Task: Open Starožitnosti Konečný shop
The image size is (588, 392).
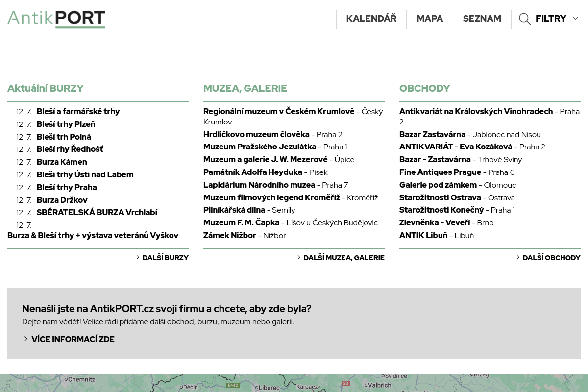Action: 441,210
